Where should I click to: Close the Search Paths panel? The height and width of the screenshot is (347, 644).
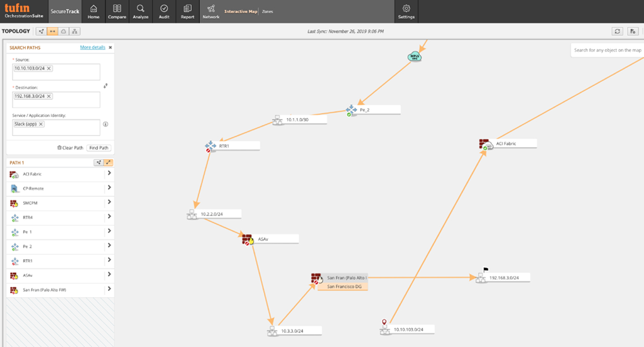110,47
